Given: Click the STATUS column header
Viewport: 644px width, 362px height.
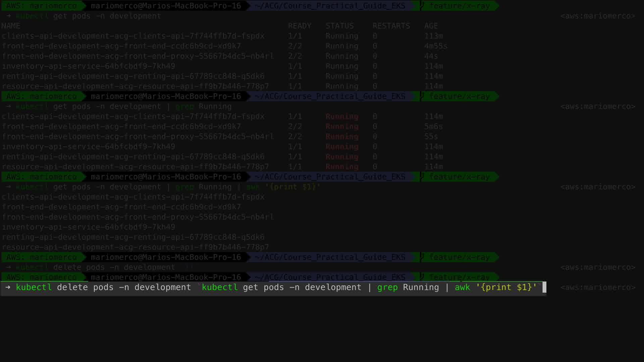Looking at the screenshot, I should pyautogui.click(x=339, y=26).
